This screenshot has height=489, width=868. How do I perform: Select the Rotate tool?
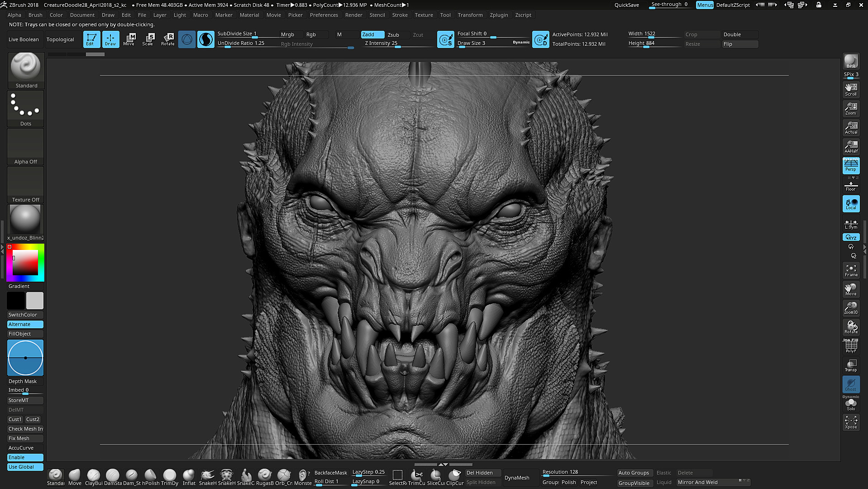(168, 39)
